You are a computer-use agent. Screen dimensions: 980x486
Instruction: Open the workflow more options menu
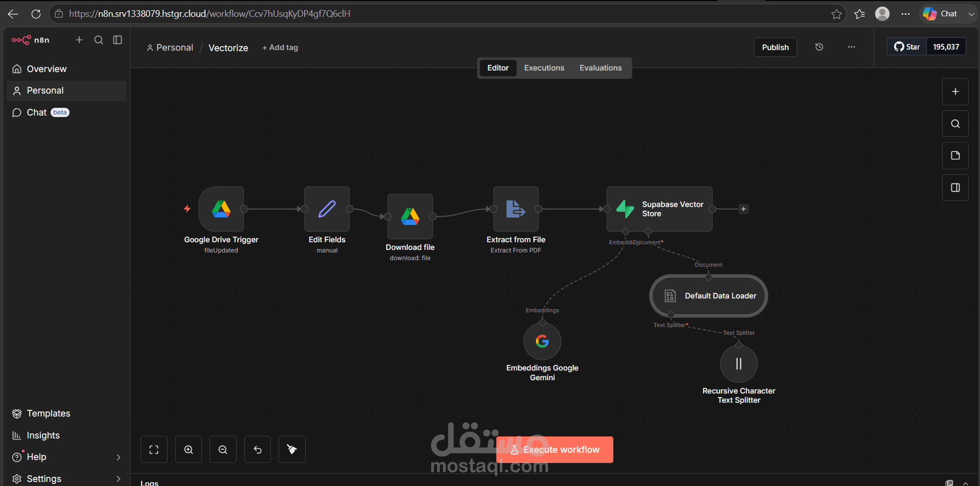(851, 47)
